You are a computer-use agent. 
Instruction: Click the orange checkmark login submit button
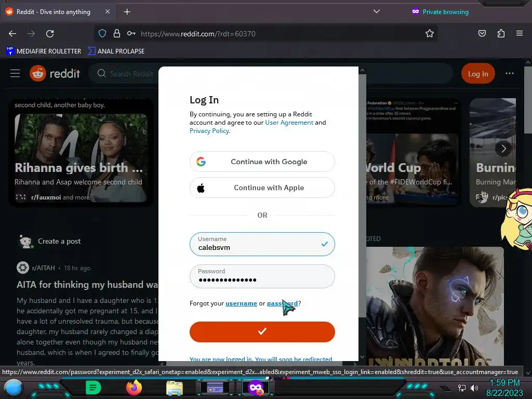[262, 331]
